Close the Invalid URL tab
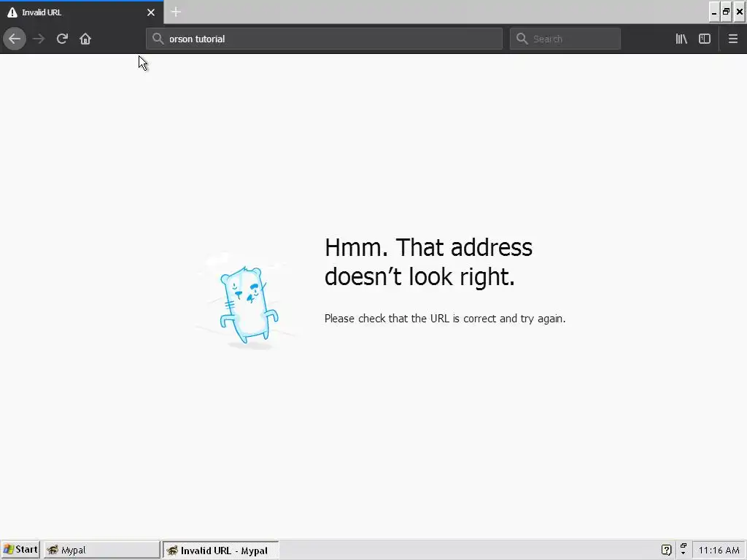The height and width of the screenshot is (560, 747). point(151,12)
